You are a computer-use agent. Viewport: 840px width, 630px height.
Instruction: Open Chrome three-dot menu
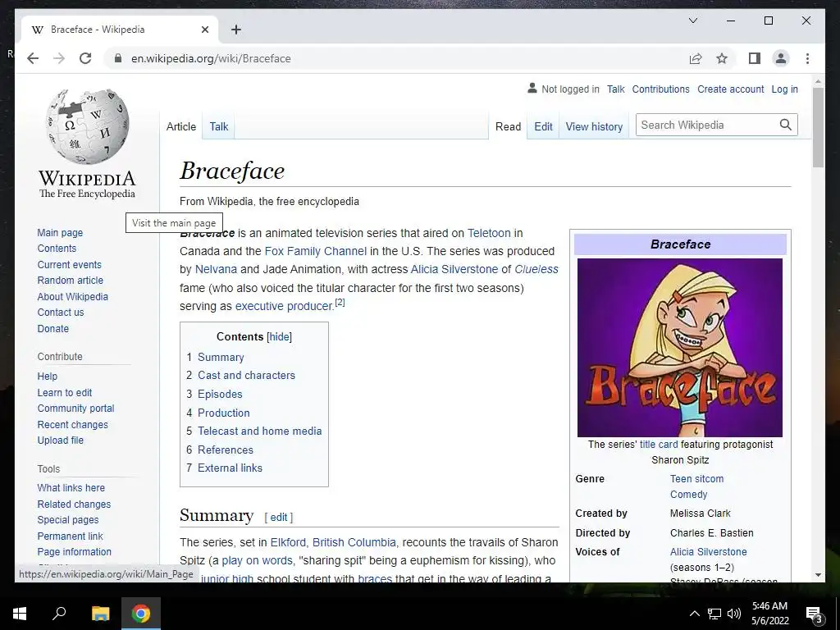click(807, 58)
